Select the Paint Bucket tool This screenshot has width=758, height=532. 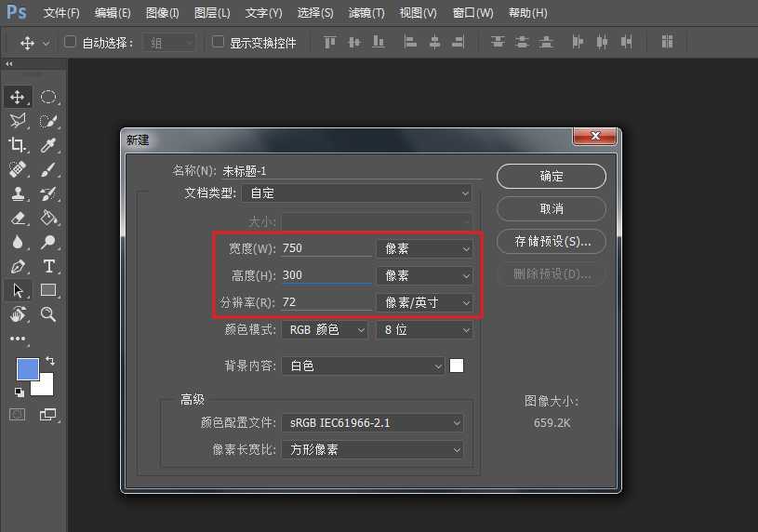point(48,218)
